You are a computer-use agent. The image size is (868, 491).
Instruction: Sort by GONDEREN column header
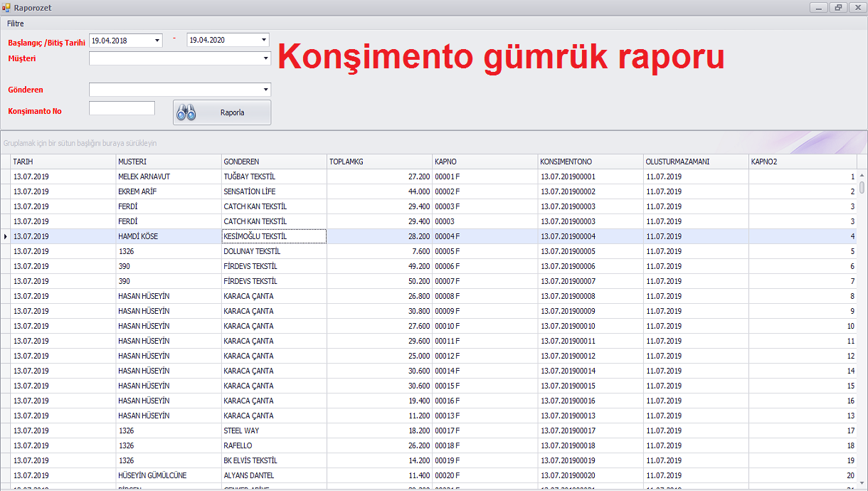coord(274,162)
